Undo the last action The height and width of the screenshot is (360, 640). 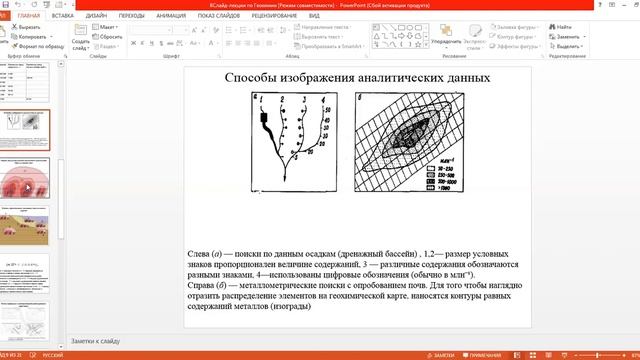pyautogui.click(x=18, y=4)
